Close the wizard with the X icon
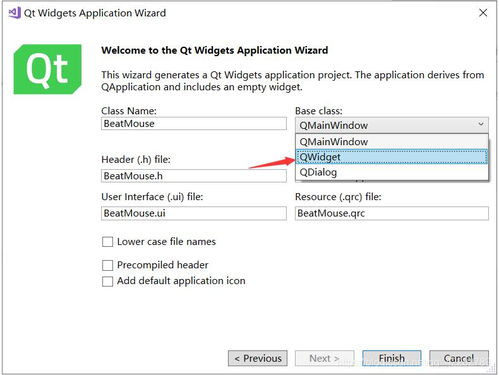The image size is (499, 375). pyautogui.click(x=483, y=13)
